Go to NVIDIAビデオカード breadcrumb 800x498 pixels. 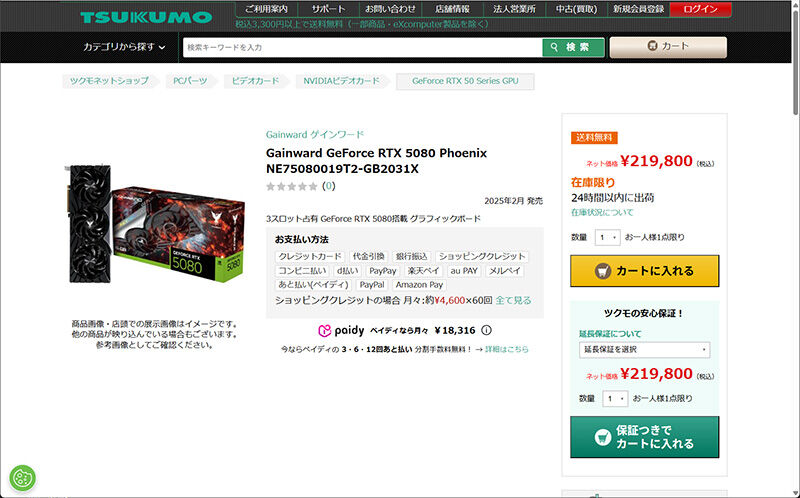click(x=341, y=81)
